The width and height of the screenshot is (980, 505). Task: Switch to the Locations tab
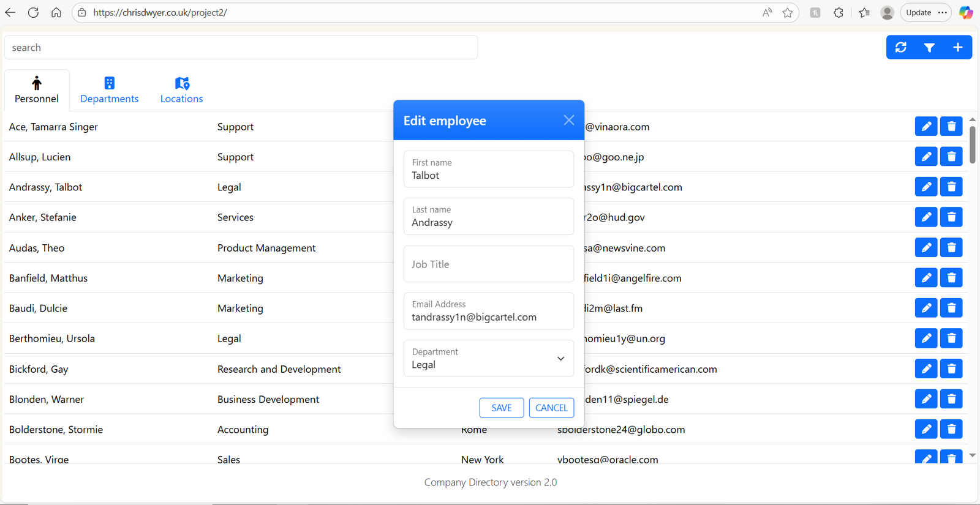181,90
